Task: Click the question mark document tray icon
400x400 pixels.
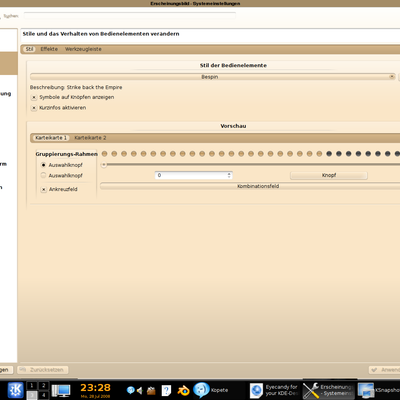Action: [x=166, y=390]
